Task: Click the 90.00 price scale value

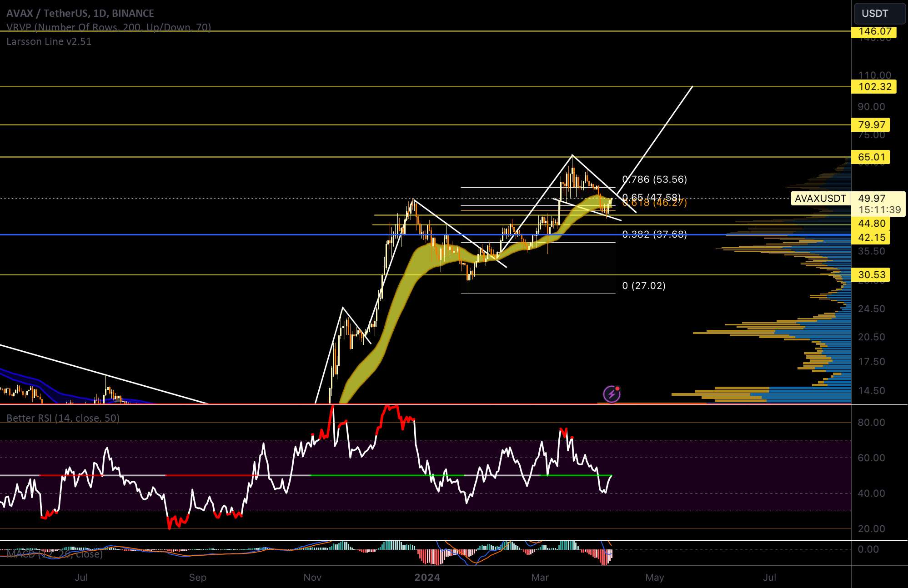Action: 871,107
